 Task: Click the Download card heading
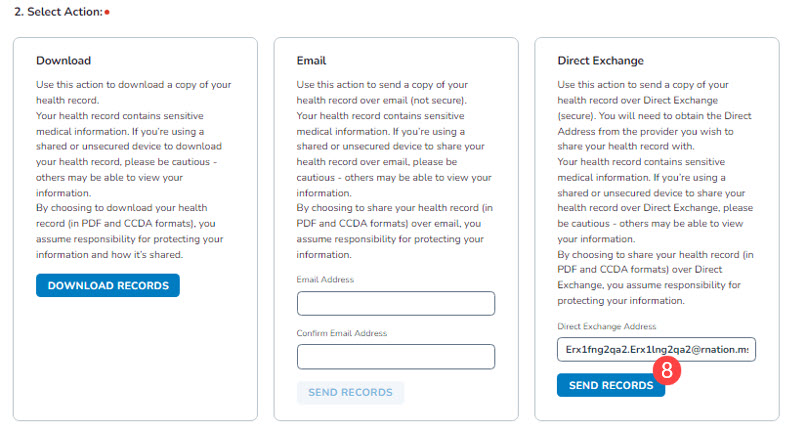[63, 60]
